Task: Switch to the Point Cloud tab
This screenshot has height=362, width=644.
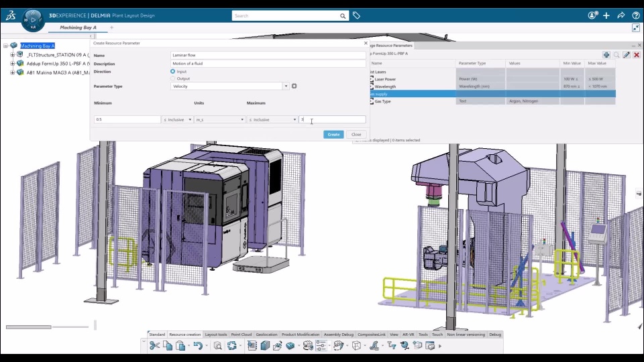Action: (x=241, y=335)
